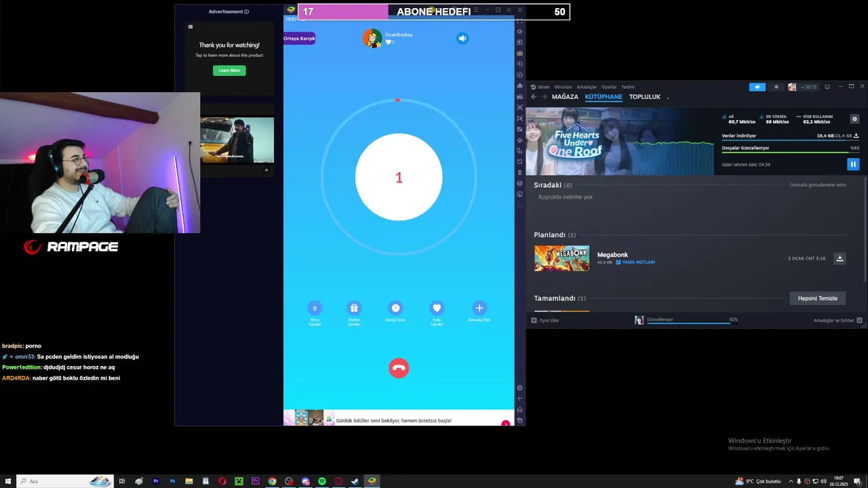868x488 pixels.
Task: Open Steam notifications bell
Action: click(776, 87)
